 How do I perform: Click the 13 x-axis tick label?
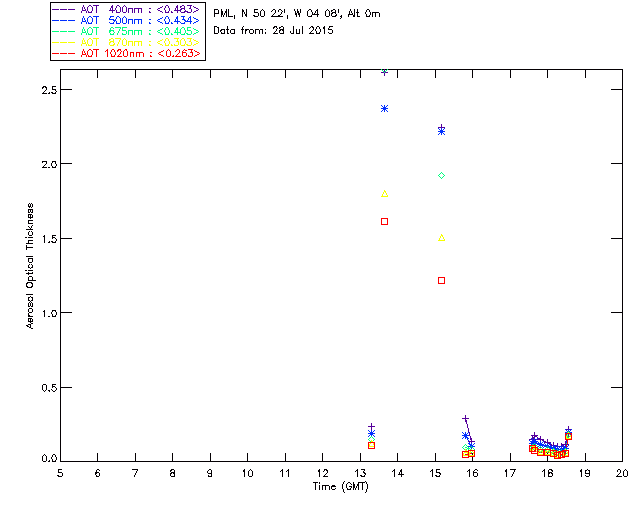[x=360, y=474]
